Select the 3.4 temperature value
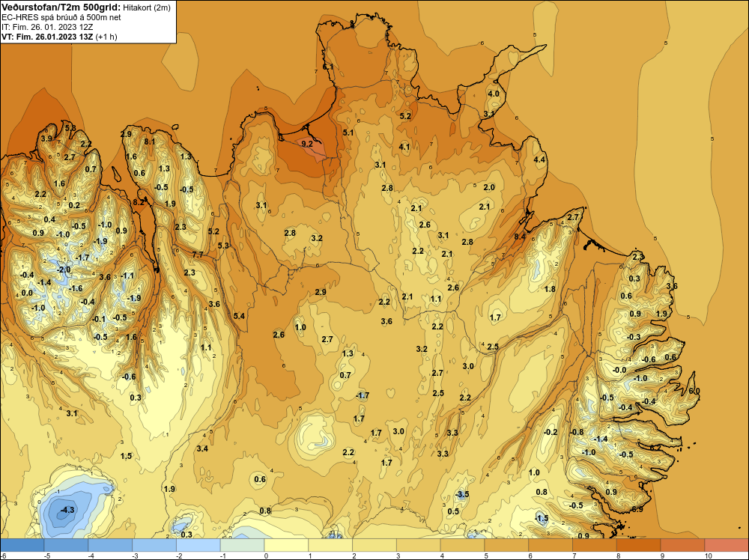 tap(202, 448)
